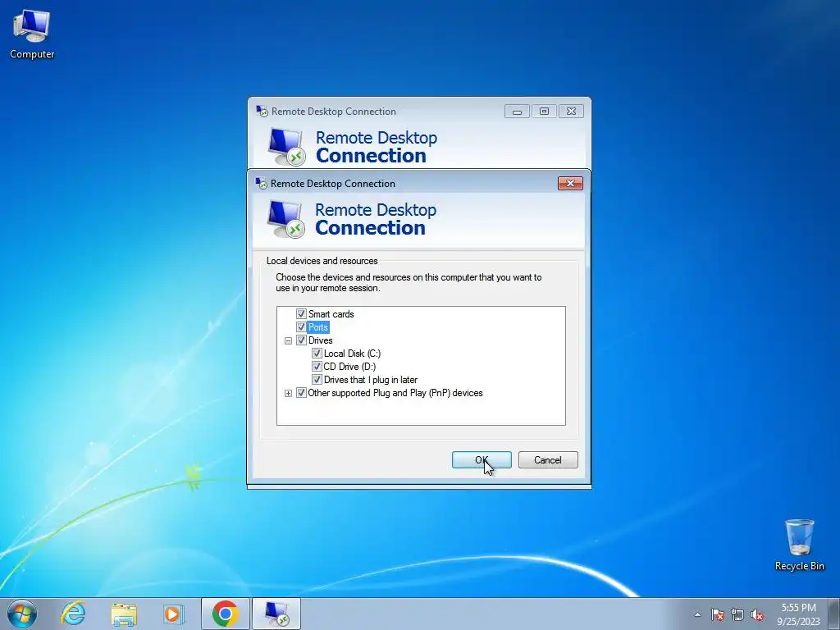
Task: Select CD Drive (D:) label
Action: [x=349, y=367]
